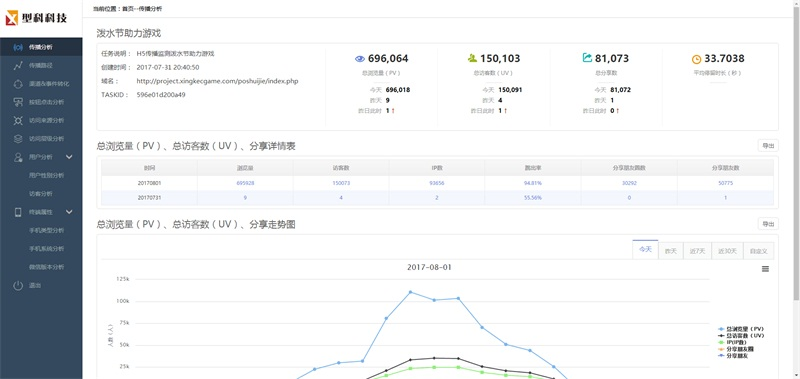The height and width of the screenshot is (379, 800).
Task: Collapse the 终端属性 menu chevron
Action: [69, 212]
